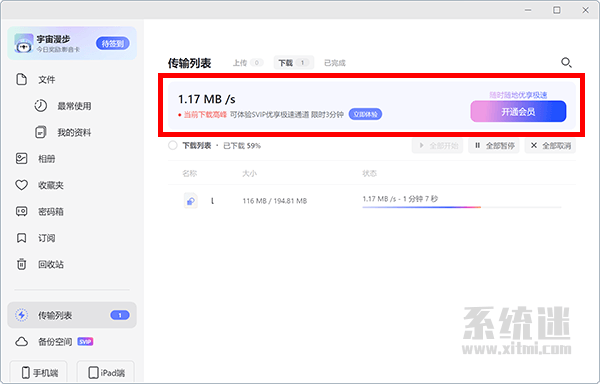Click the 立即体验 trial button
The image size is (600, 384).
click(365, 114)
